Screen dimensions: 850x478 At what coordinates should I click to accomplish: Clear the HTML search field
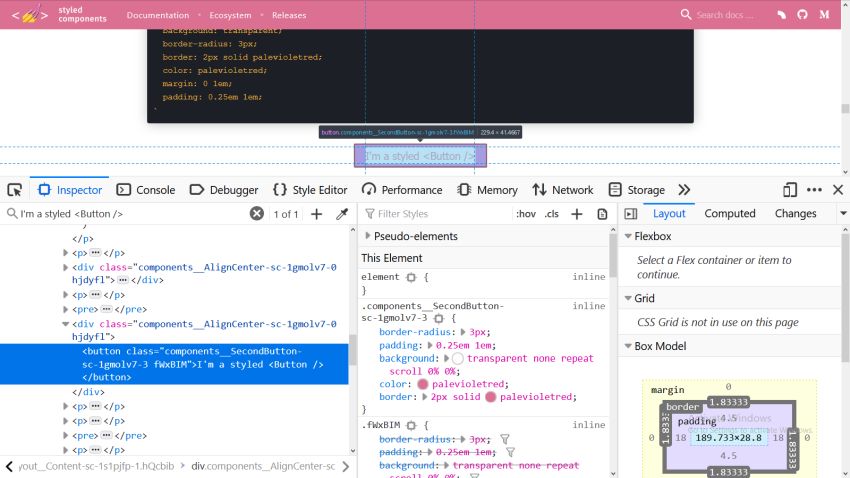click(x=257, y=214)
